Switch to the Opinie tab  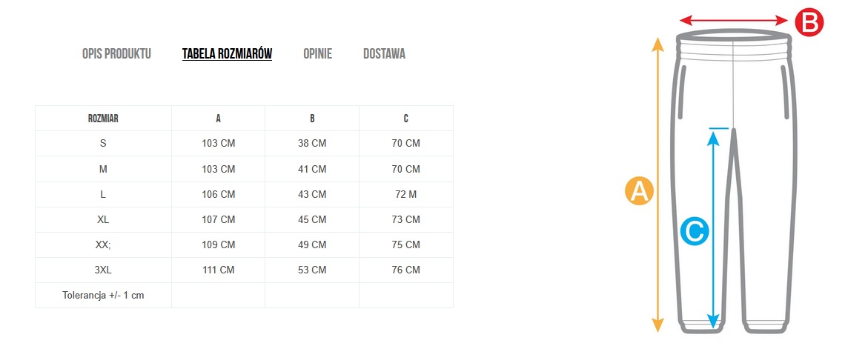[317, 53]
